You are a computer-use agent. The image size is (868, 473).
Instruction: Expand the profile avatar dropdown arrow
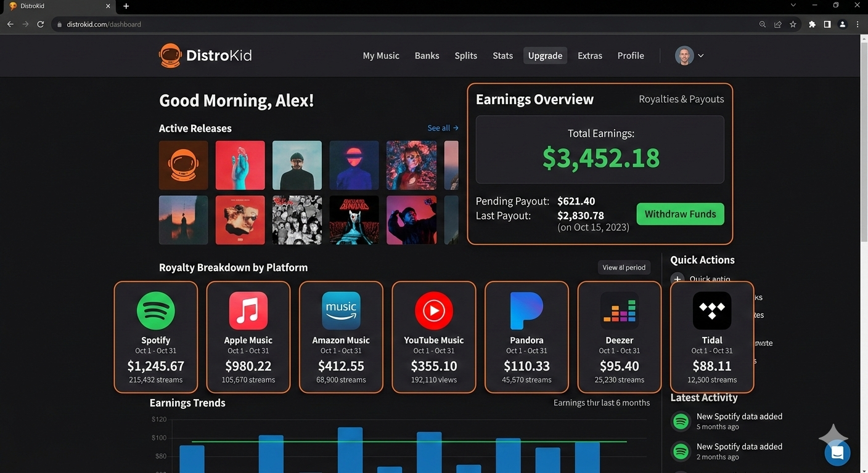[x=700, y=55]
